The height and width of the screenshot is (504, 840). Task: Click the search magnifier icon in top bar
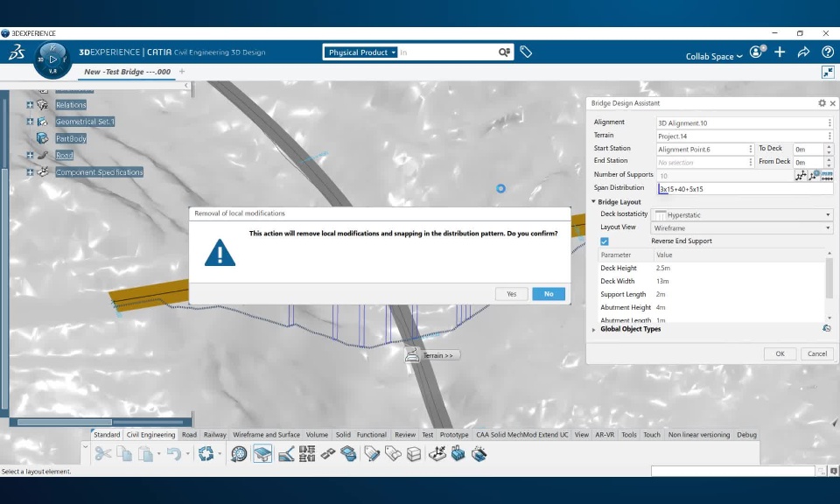[504, 52]
